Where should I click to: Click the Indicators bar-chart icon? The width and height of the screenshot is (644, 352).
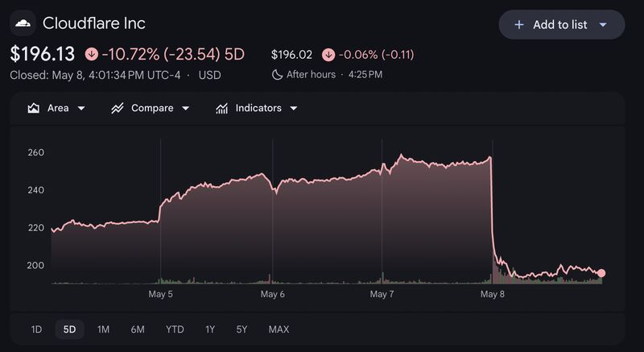(222, 109)
